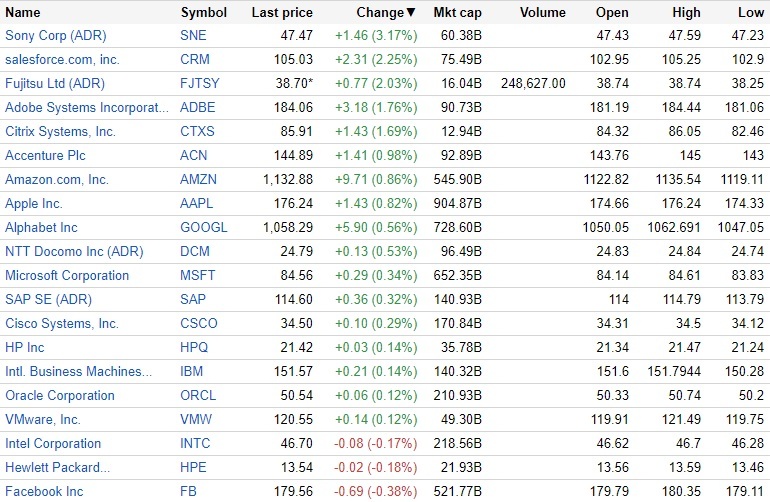The width and height of the screenshot is (770, 502).
Task: Open the salesforce.com, inc. company link
Action: 62,60
